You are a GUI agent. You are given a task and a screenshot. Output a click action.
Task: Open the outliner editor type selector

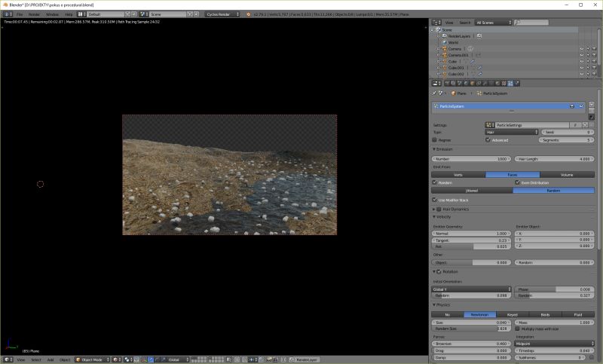pos(436,23)
